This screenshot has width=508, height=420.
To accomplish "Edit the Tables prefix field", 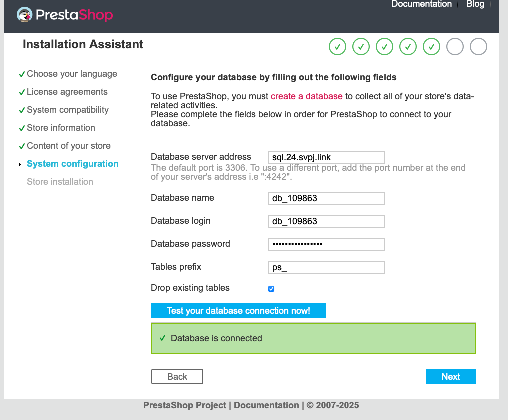I will [326, 267].
